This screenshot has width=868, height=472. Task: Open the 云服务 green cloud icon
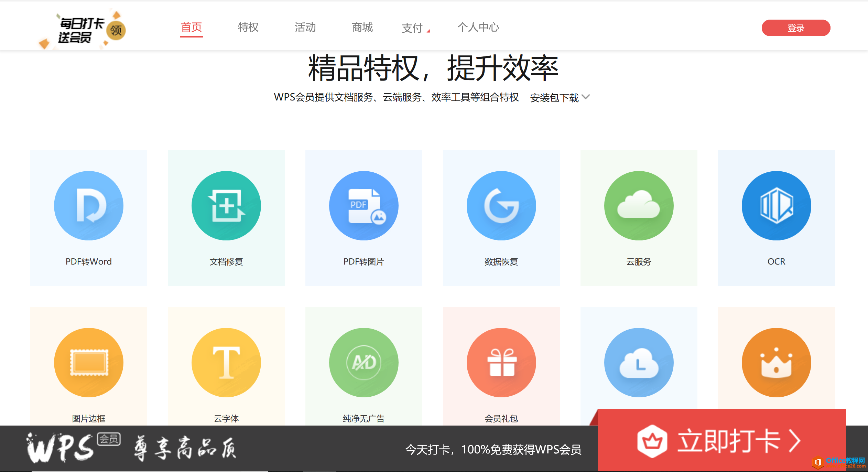click(x=639, y=206)
